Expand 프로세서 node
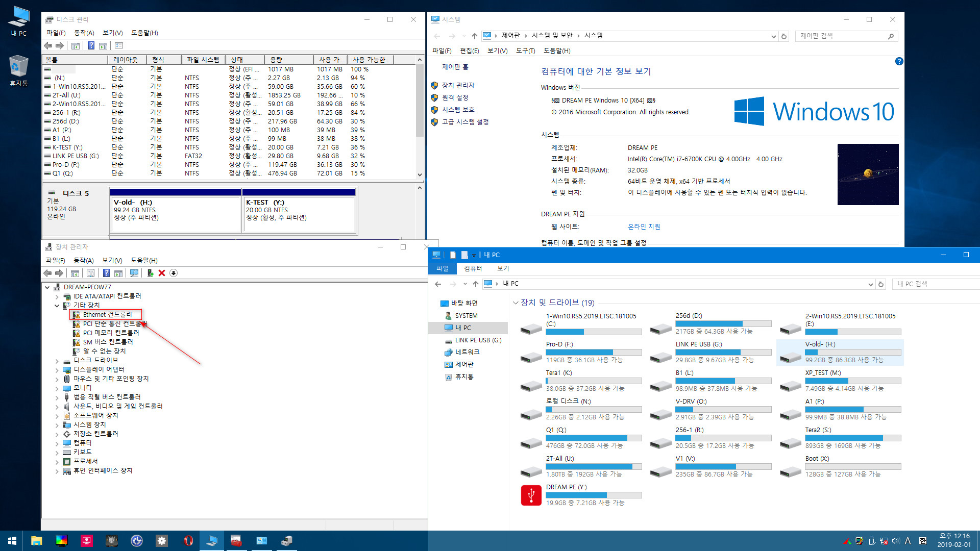Image resolution: width=980 pixels, height=551 pixels. pos(57,462)
